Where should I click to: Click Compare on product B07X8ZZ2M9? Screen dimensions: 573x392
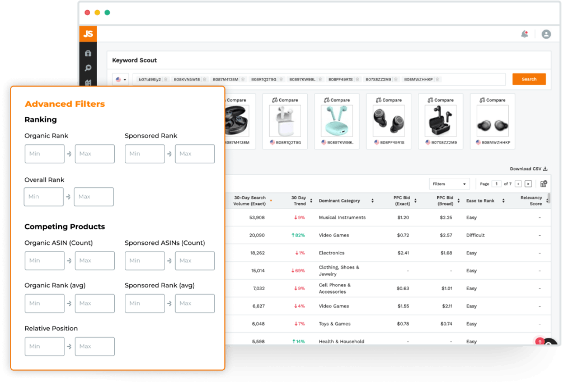[441, 100]
